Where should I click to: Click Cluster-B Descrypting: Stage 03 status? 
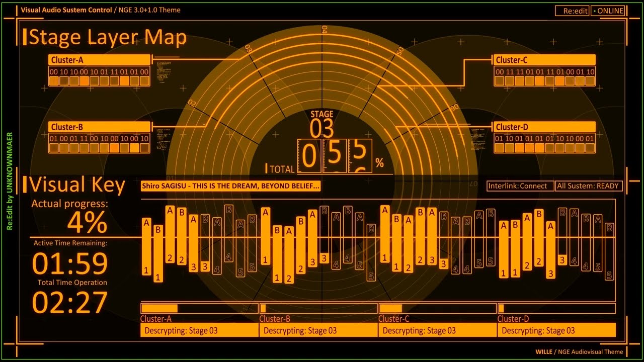[318, 330]
